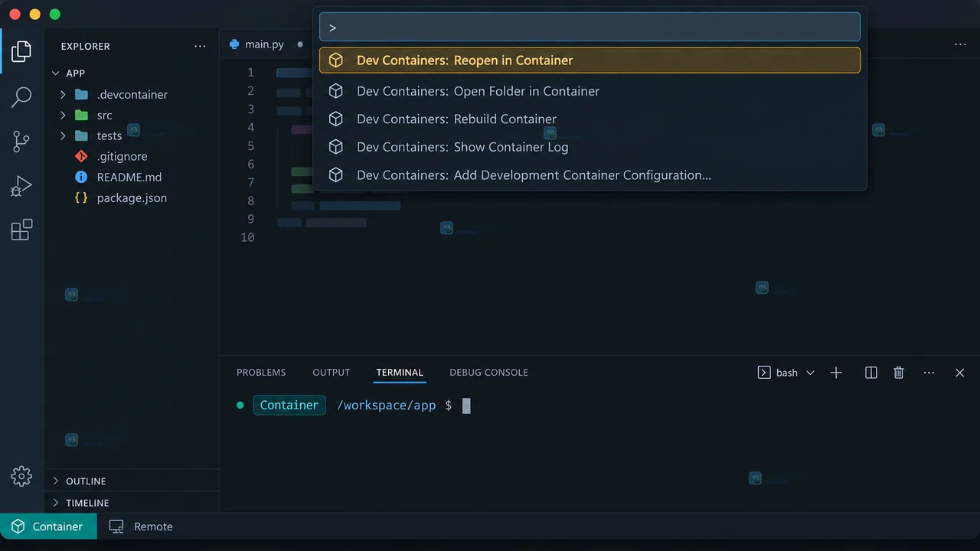Click the Add Development Container Configuration cube icon

(335, 175)
